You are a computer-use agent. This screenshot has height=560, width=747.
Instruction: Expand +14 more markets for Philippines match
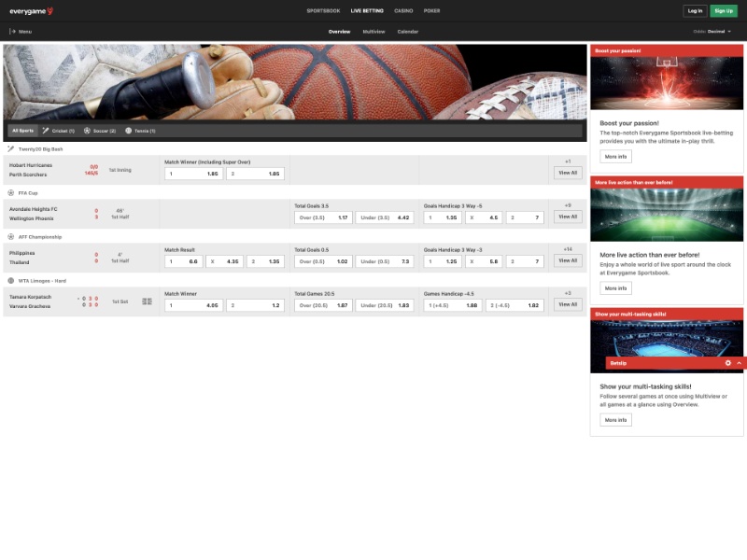coord(568,249)
